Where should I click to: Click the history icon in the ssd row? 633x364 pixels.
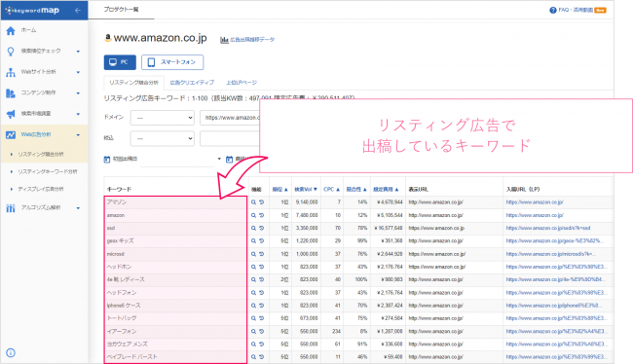pos(261,228)
